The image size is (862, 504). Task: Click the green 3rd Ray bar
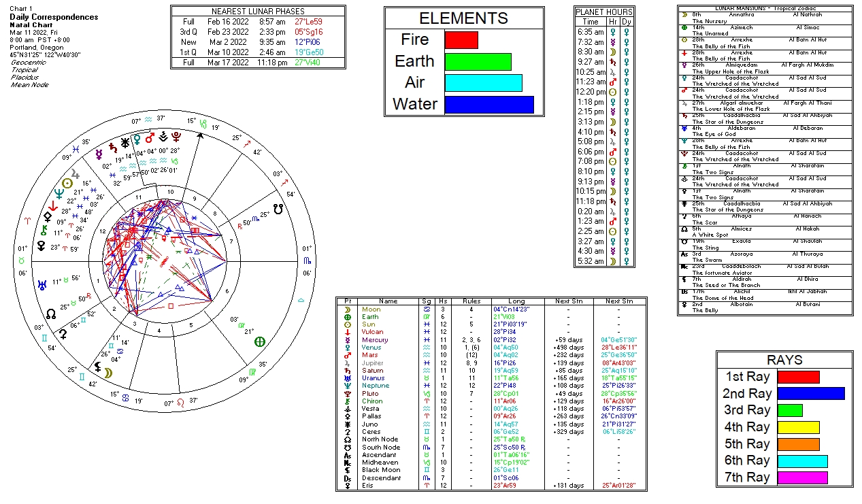pyautogui.click(x=790, y=410)
